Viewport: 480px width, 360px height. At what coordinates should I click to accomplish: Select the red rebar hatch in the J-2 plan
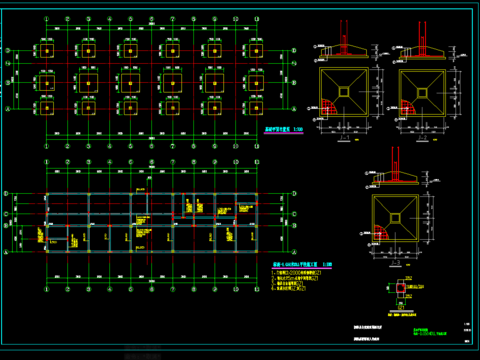tap(407, 108)
